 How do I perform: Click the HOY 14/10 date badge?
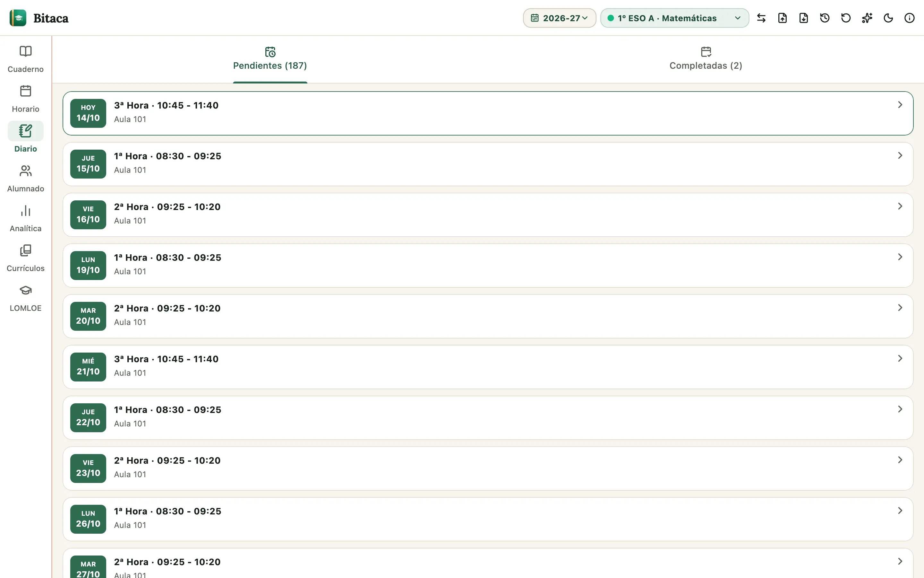point(88,113)
